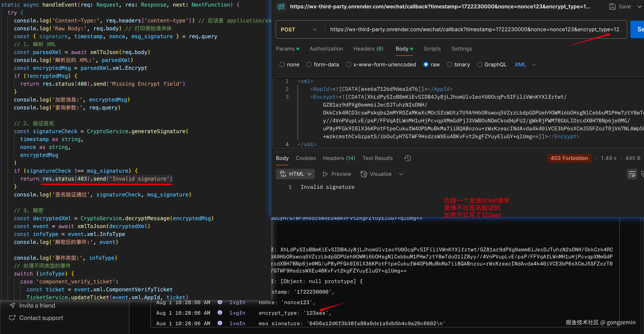
Task: Expand the XML format dropdown
Action: pyautogui.click(x=534, y=64)
